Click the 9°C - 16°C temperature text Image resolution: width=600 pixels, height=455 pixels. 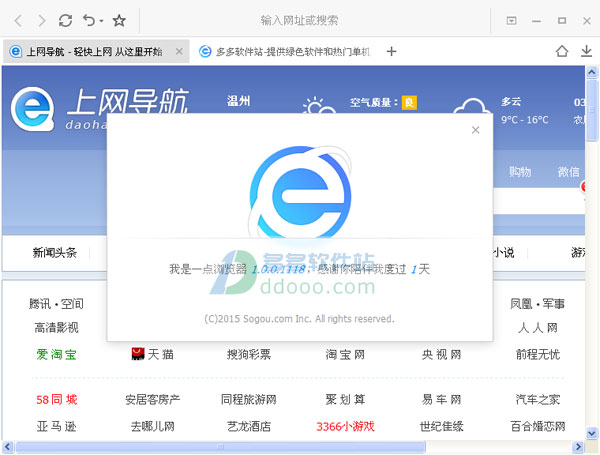[x=525, y=120]
